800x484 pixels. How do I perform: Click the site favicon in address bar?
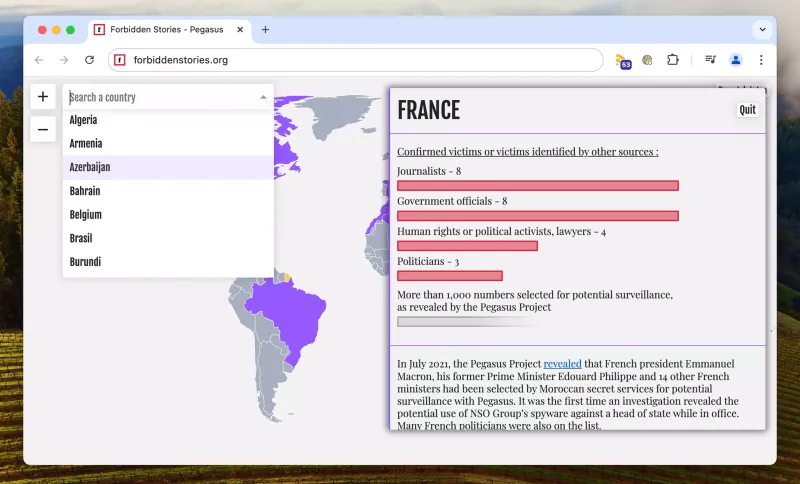(120, 60)
